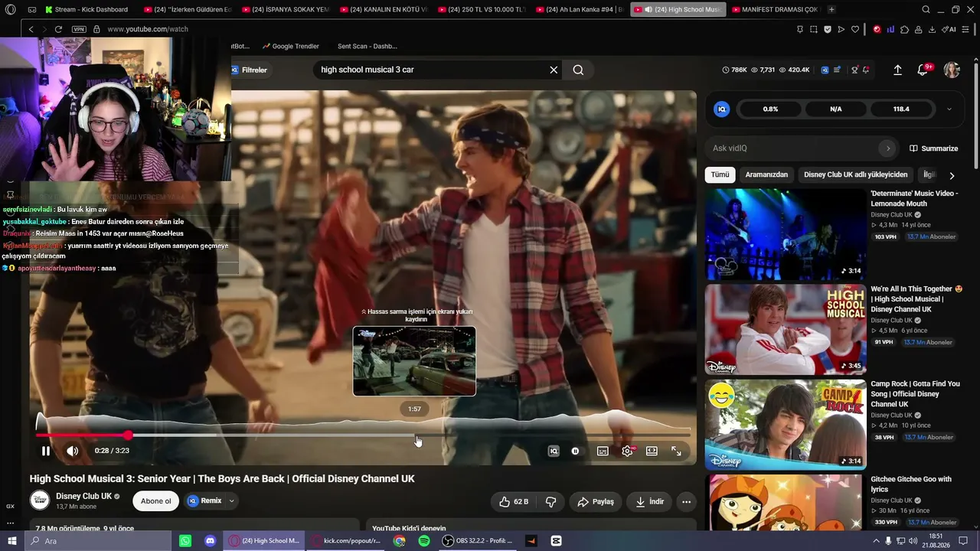Click vidIQ logo in stats panel
The height and width of the screenshot is (551, 980).
721,109
